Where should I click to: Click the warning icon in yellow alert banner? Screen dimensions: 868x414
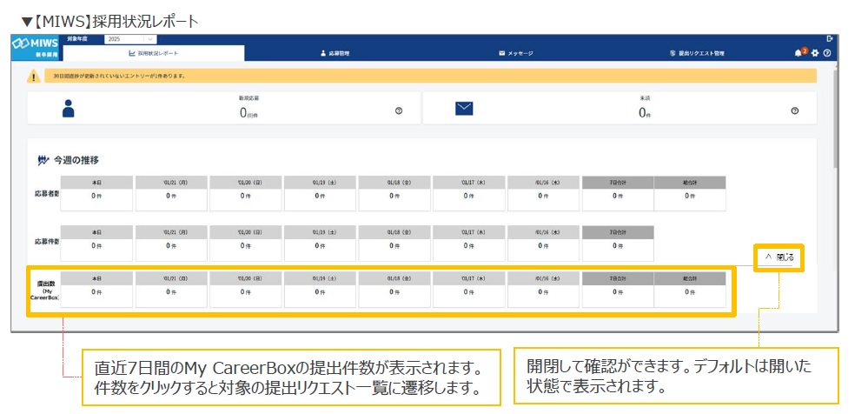point(34,77)
